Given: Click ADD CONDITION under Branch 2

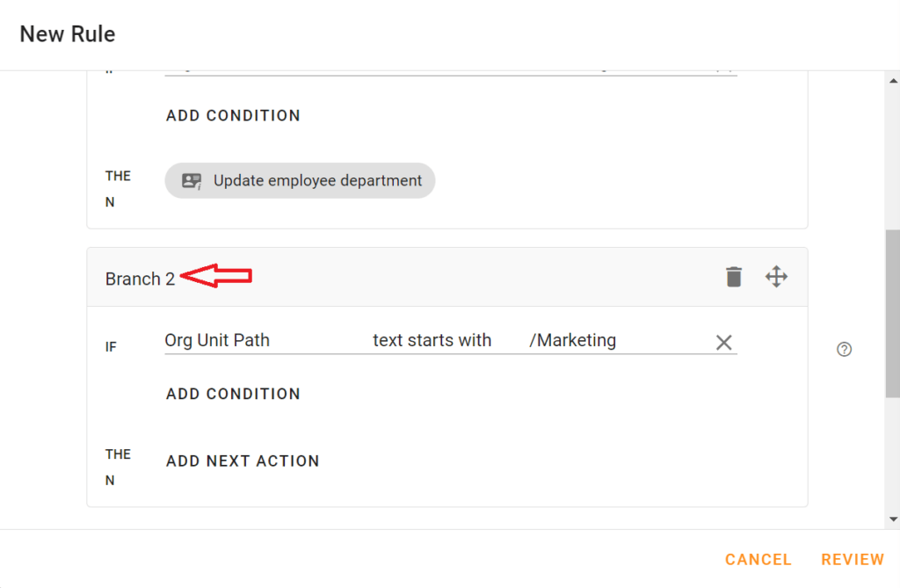Looking at the screenshot, I should click(x=232, y=394).
